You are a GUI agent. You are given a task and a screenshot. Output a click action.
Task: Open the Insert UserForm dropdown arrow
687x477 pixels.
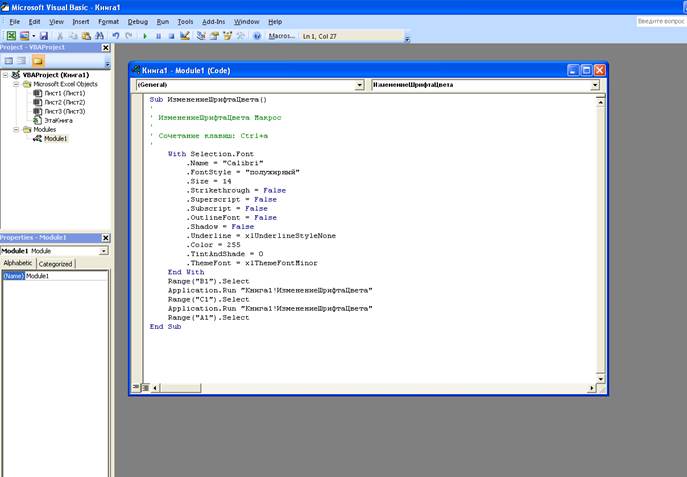pos(33,36)
